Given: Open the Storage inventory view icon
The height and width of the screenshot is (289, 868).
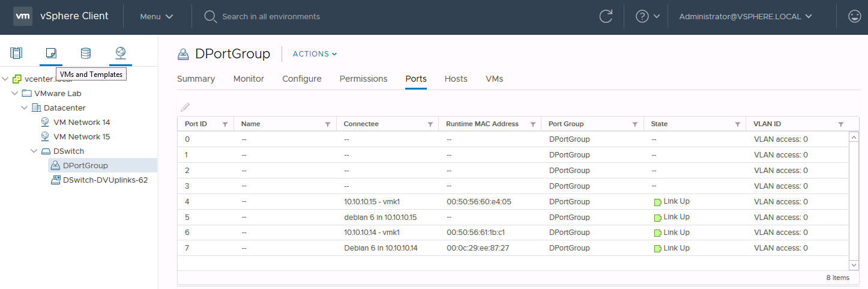Looking at the screenshot, I should pos(86,53).
